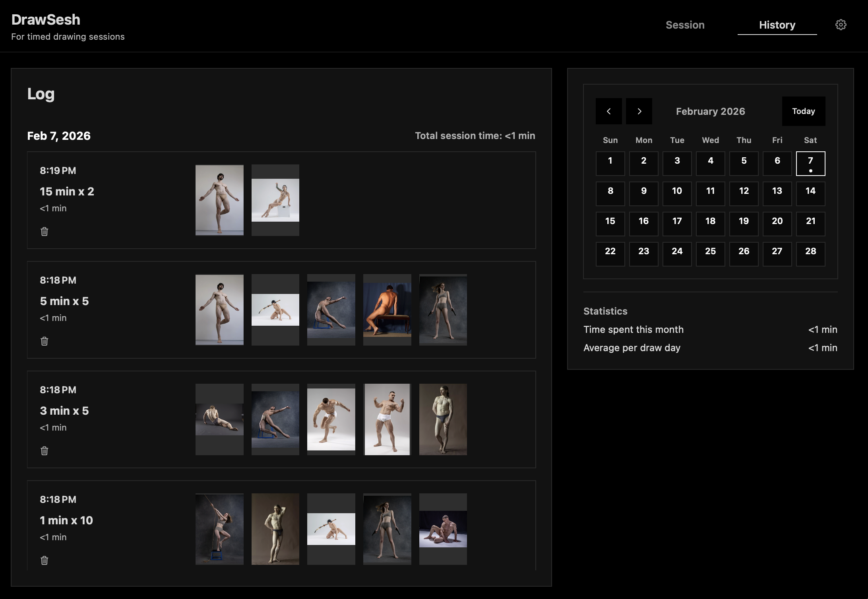Screen dimensions: 868x599
Task: Select the History tab
Action: 777,25
